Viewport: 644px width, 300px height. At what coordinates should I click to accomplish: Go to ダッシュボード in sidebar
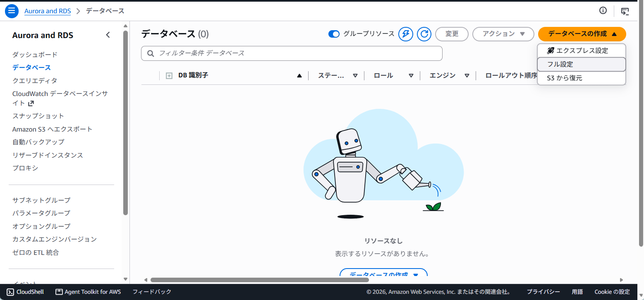pyautogui.click(x=35, y=55)
